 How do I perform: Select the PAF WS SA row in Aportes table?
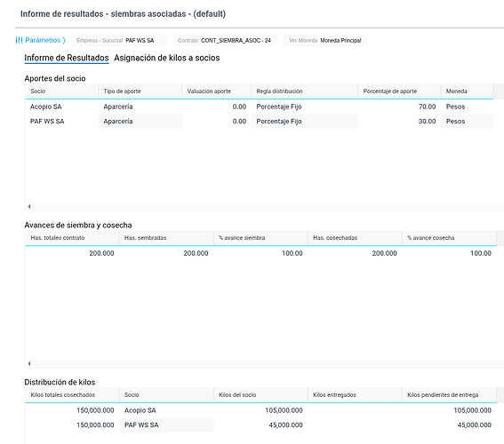[x=259, y=122]
